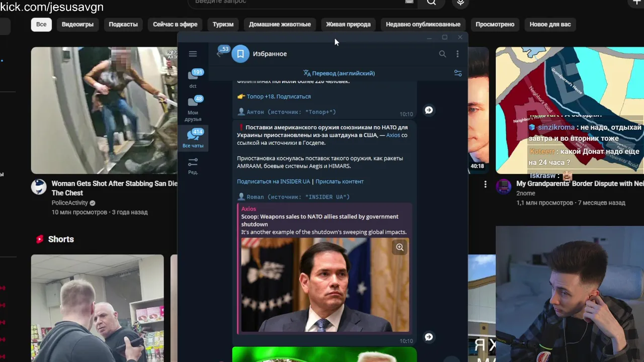Click the YouTube search magnifier button

pos(432,3)
